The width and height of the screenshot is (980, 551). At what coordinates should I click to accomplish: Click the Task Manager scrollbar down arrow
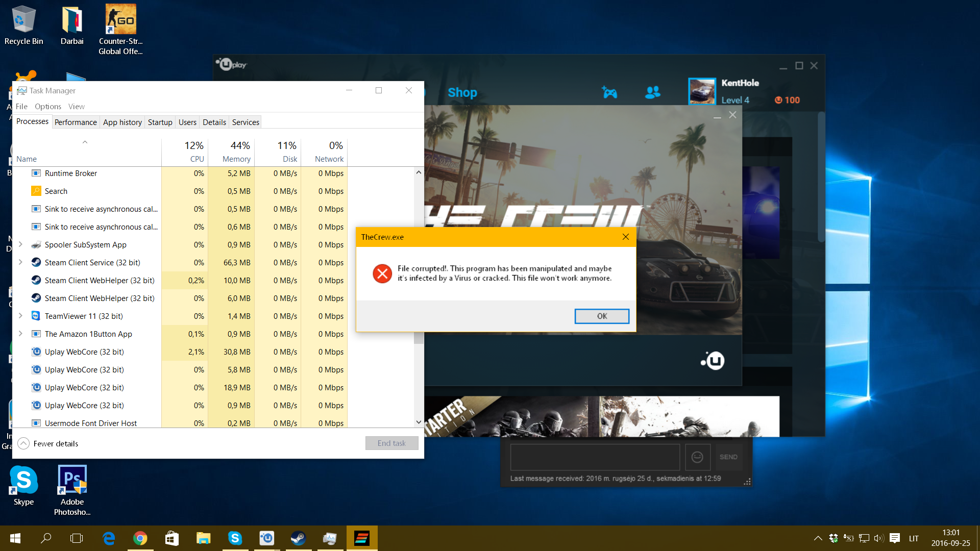click(x=419, y=422)
